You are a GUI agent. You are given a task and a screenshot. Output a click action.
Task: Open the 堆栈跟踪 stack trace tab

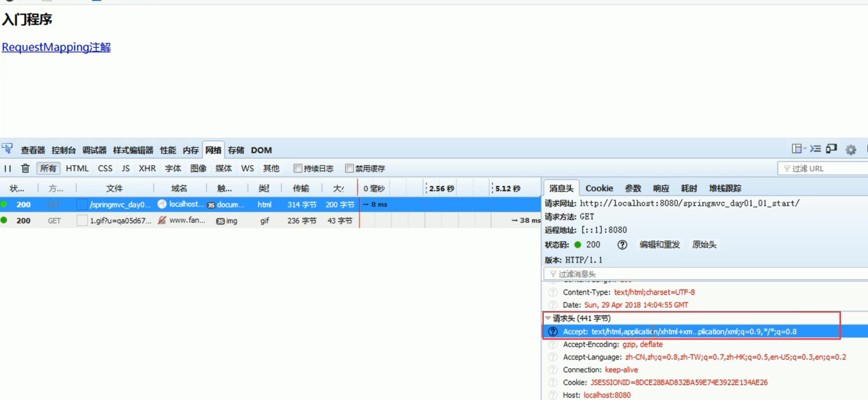(x=725, y=188)
